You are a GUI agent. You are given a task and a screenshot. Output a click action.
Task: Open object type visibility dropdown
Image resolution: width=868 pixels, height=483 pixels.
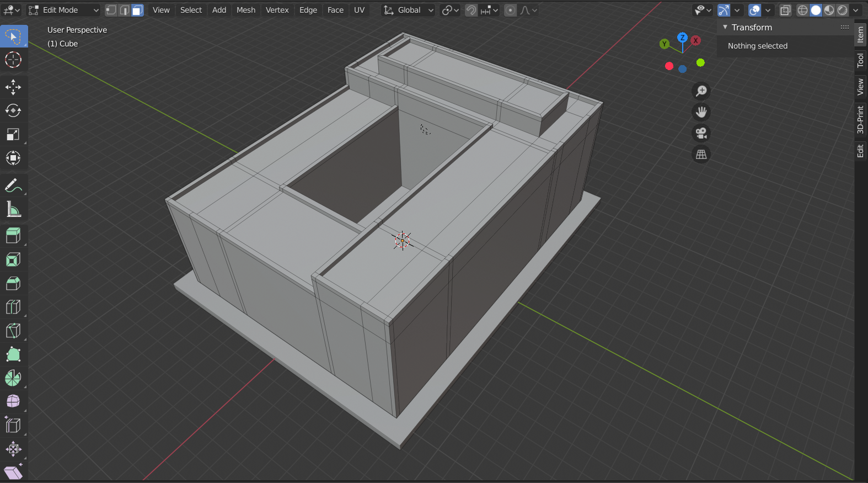coord(703,10)
